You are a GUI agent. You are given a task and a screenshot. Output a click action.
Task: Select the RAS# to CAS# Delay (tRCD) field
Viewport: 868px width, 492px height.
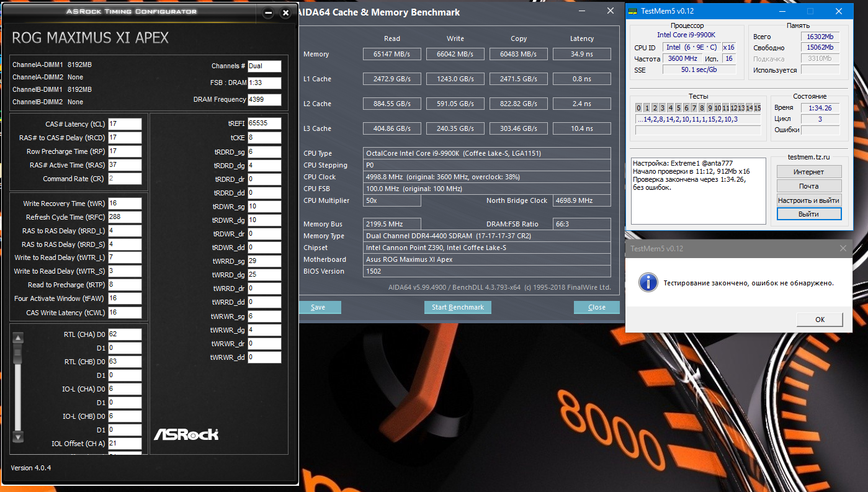point(125,138)
